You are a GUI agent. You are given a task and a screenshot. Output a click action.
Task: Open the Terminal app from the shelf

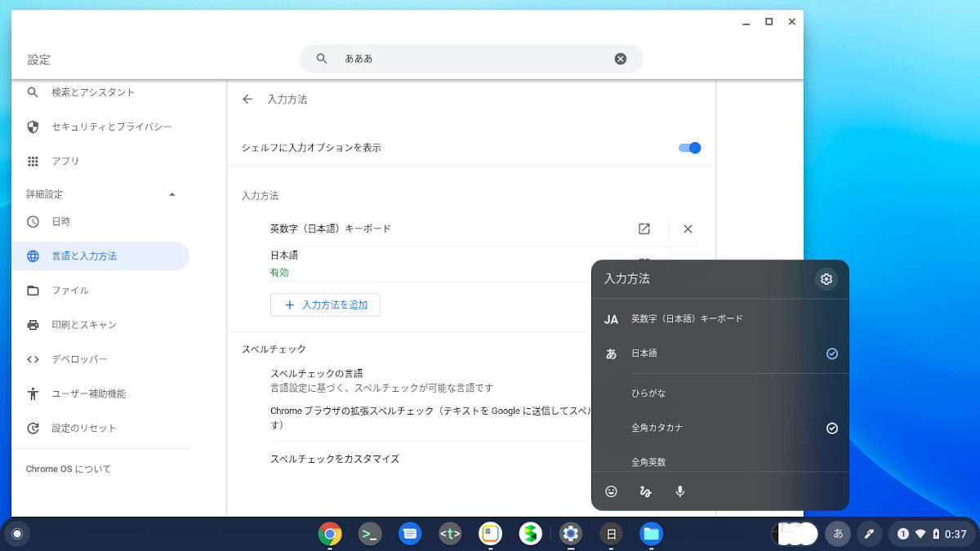(369, 533)
